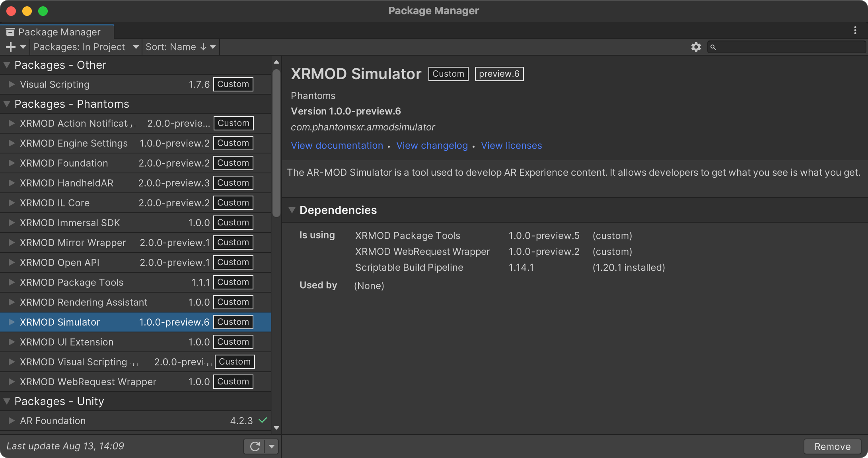This screenshot has height=458, width=868.
Task: Click the refresh package list icon
Action: [x=255, y=446]
